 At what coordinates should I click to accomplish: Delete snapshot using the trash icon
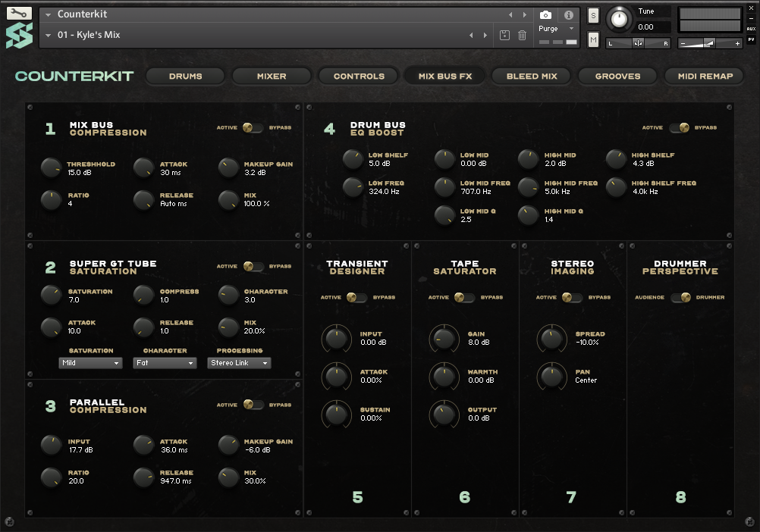(523, 35)
